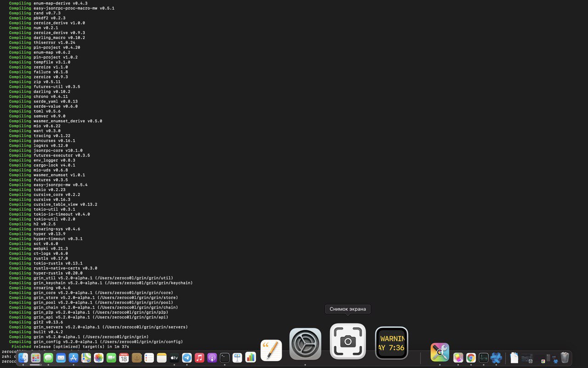The image size is (588, 368).
Task: Open the document stack next to Trash side
Action: tap(514, 357)
